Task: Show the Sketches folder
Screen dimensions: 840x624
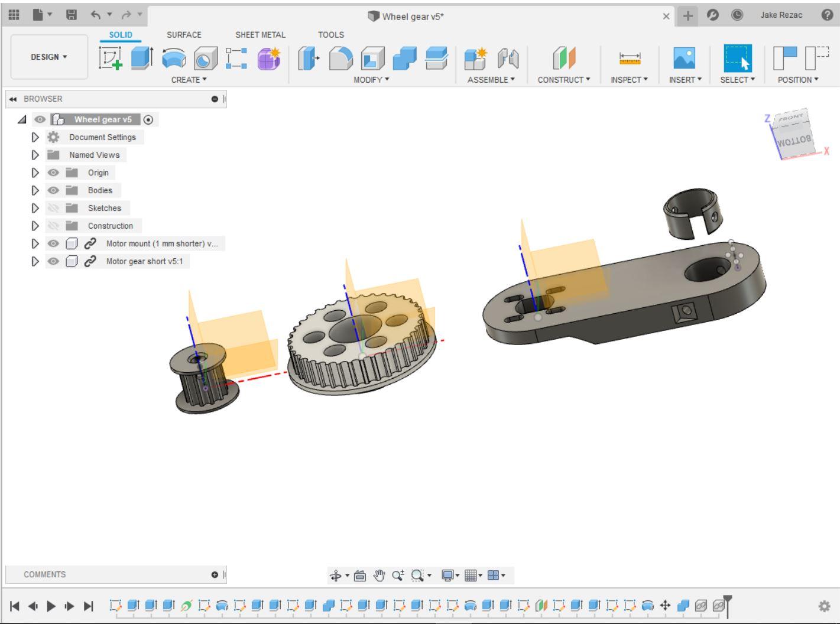Action: click(53, 208)
